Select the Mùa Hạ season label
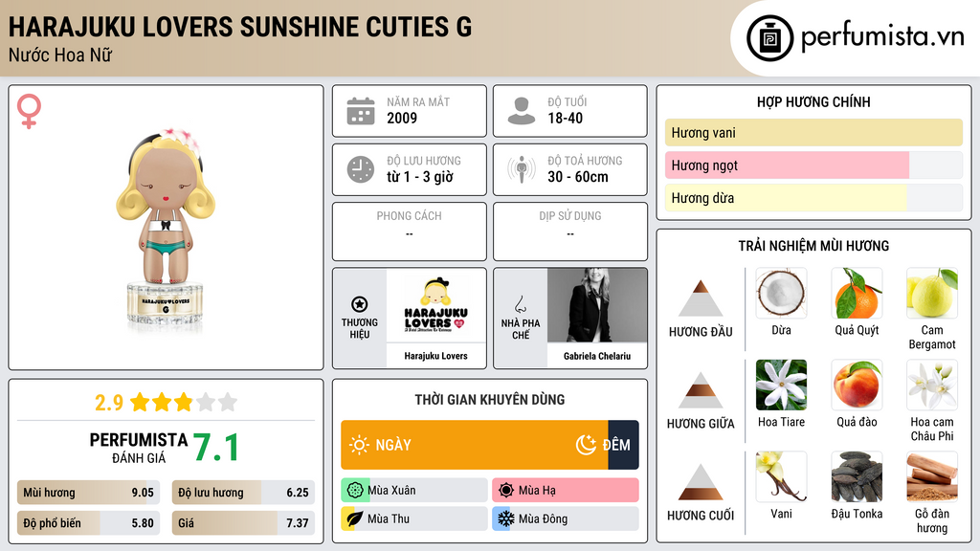This screenshot has width=980, height=551. 537,491
